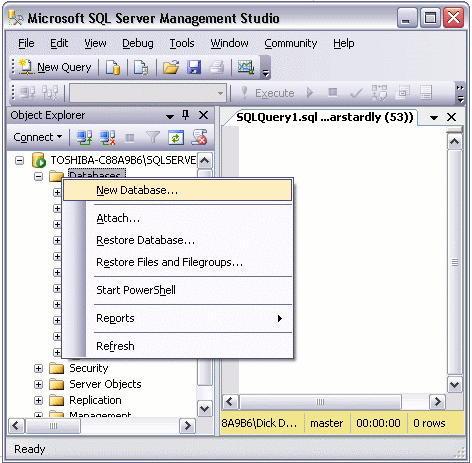Open the Help menu
472x463 pixels.
pos(344,43)
